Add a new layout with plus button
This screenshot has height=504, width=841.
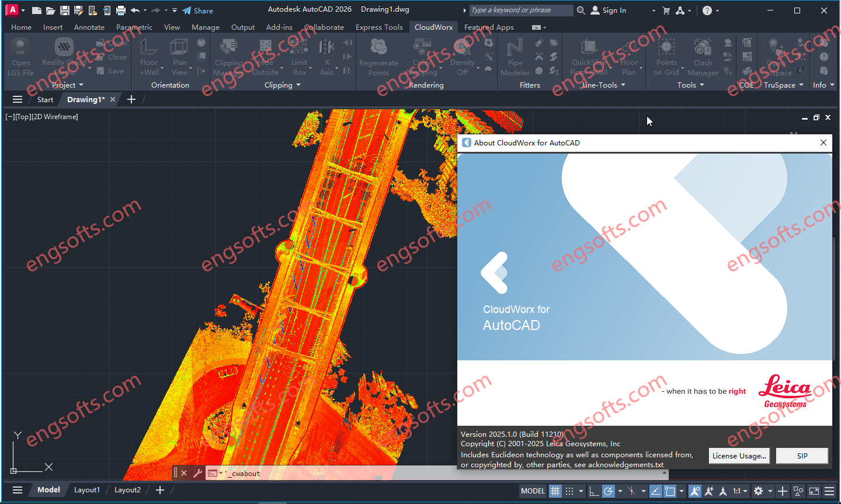tap(160, 490)
